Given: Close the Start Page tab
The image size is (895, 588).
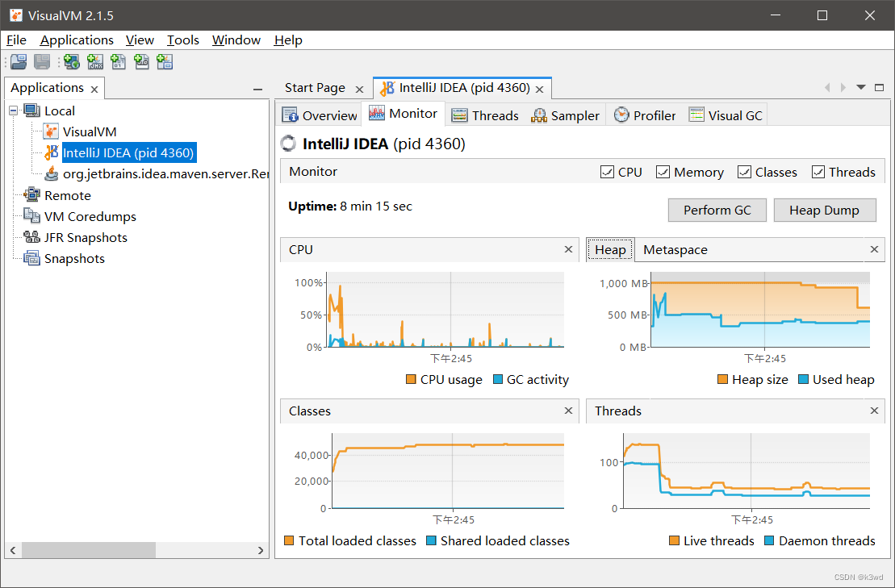Looking at the screenshot, I should pyautogui.click(x=359, y=89).
